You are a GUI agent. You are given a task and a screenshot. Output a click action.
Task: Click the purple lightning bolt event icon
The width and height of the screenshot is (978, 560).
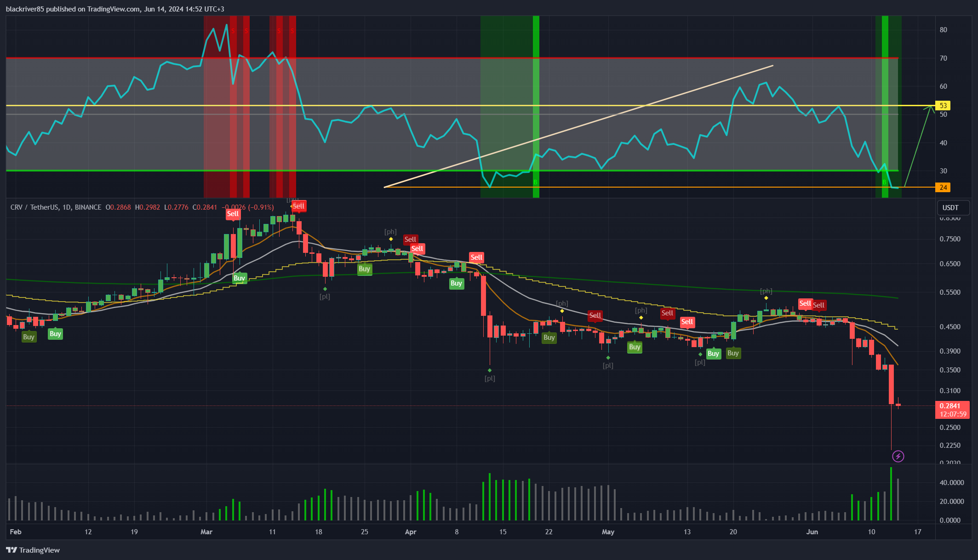tap(898, 456)
